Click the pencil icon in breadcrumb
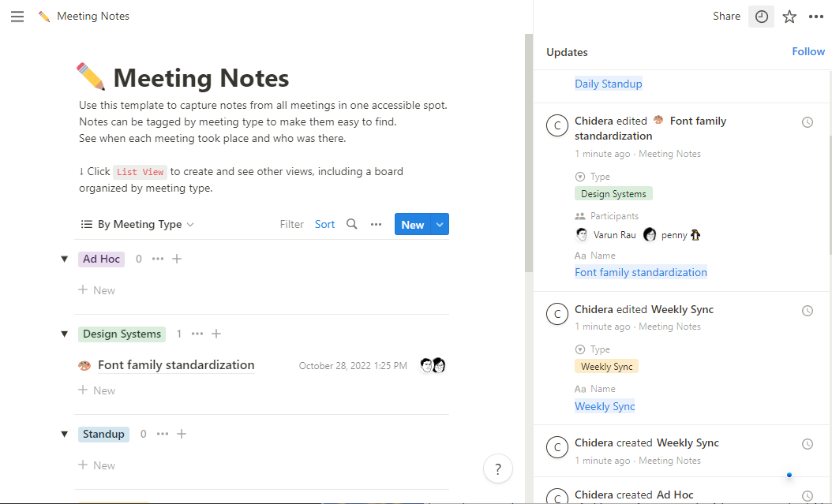The width and height of the screenshot is (832, 504). coord(44,17)
